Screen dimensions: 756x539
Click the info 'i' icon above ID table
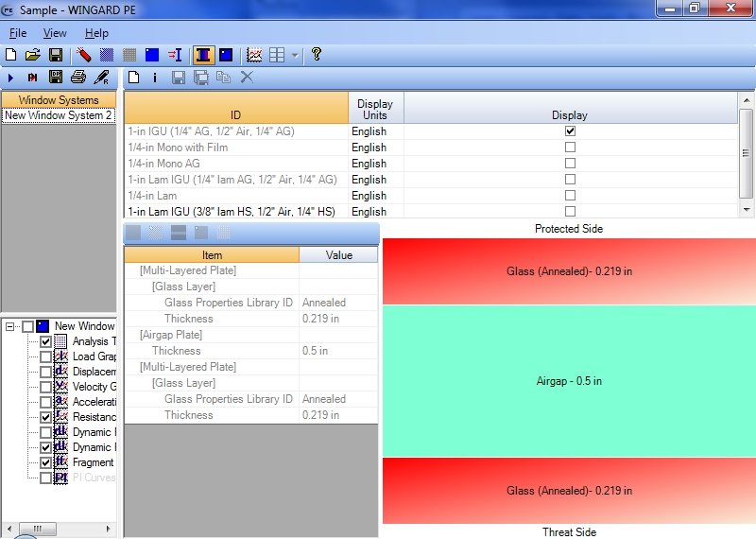click(155, 77)
